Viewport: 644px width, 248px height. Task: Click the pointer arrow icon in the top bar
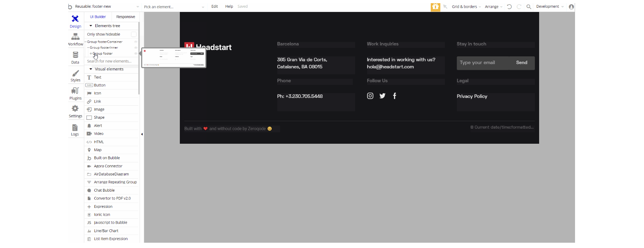pos(445,7)
